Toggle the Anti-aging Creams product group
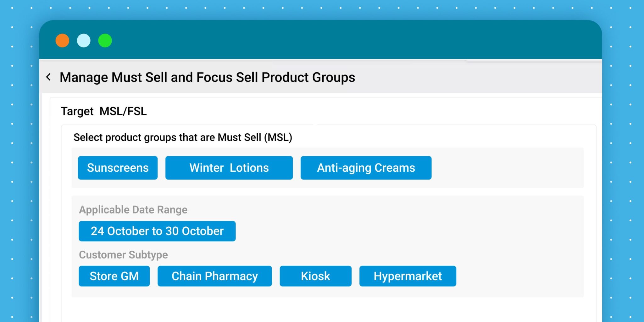 pyautogui.click(x=366, y=168)
